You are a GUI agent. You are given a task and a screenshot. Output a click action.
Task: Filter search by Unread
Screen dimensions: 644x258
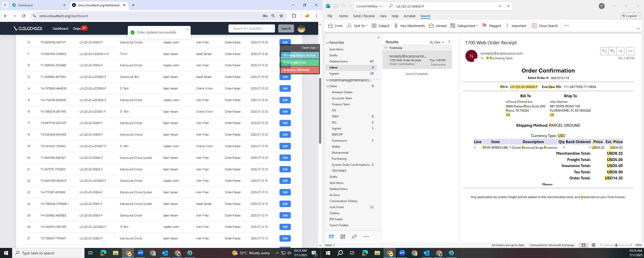[x=438, y=26]
